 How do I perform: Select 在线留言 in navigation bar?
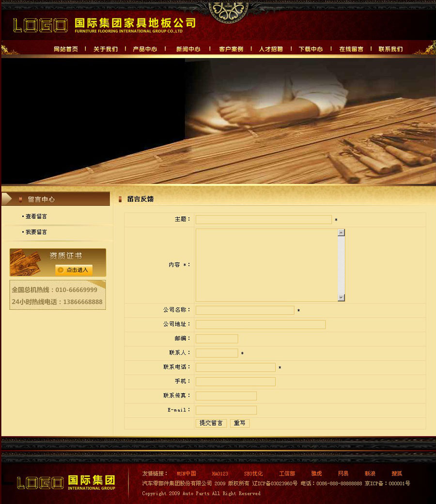pyautogui.click(x=351, y=49)
